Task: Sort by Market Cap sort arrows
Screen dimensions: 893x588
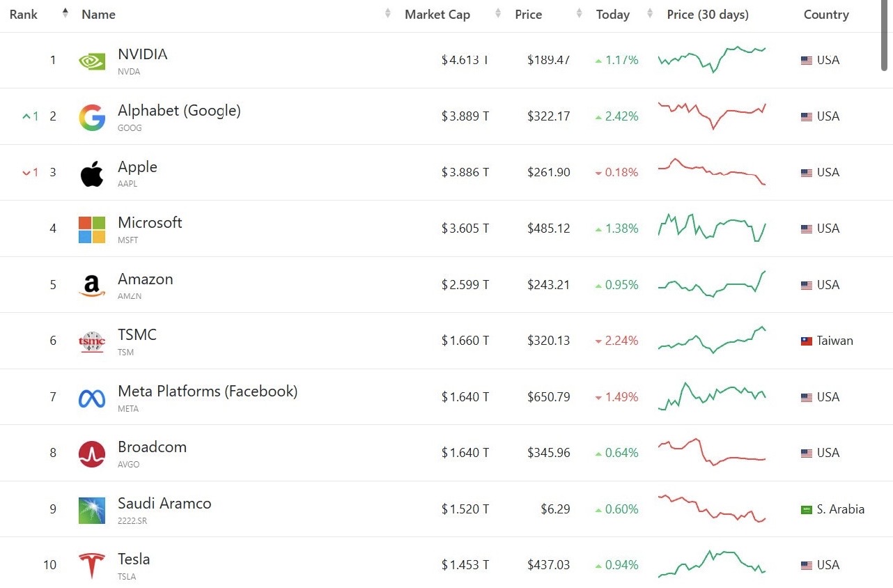Action: coord(498,14)
